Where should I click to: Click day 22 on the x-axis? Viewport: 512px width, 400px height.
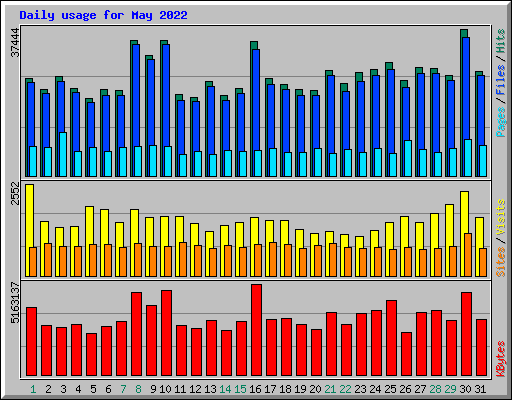click(345, 389)
